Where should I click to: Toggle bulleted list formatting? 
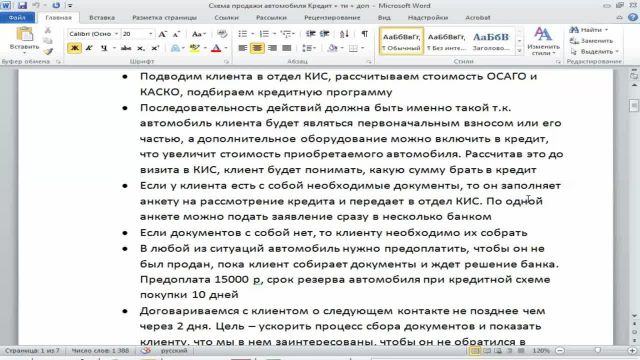coord(242,34)
